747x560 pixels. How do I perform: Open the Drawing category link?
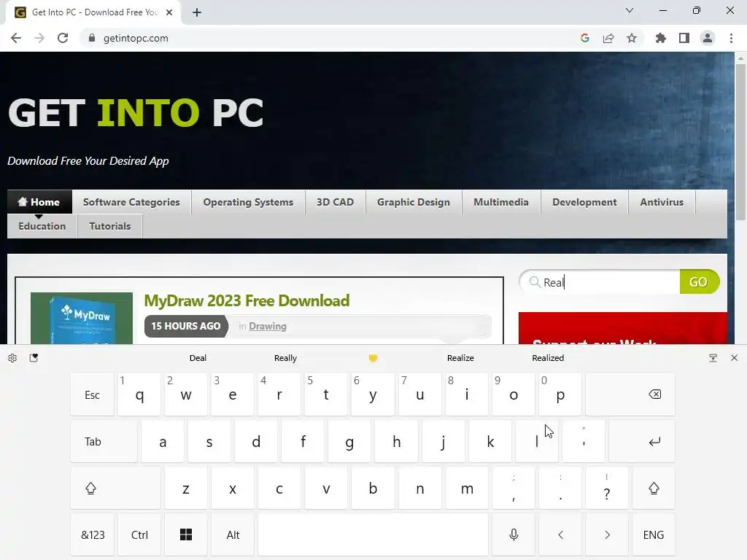point(268,326)
